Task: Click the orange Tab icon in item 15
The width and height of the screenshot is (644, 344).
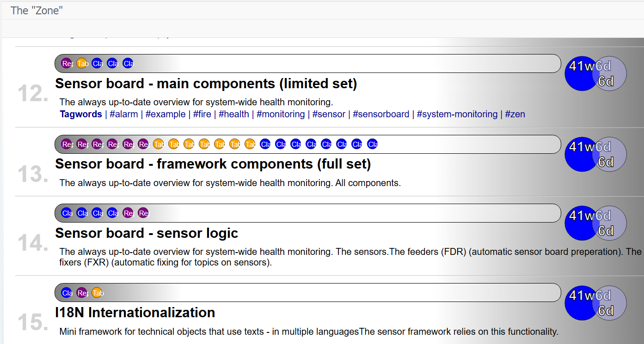Action: [x=97, y=293]
